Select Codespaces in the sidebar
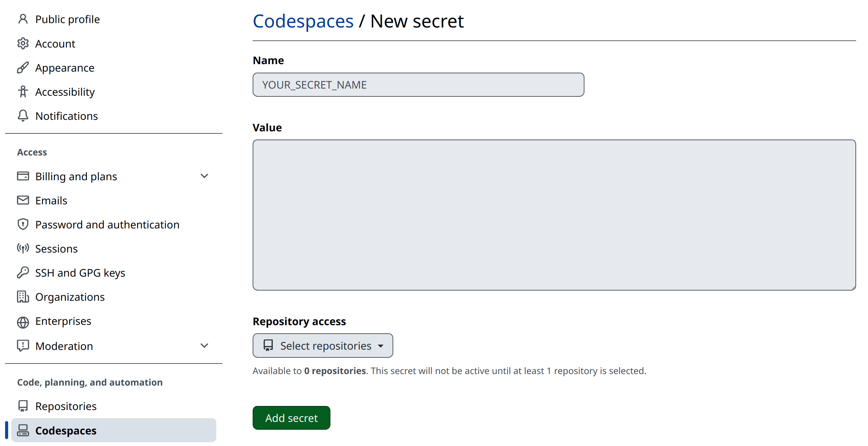The height and width of the screenshot is (446, 868). pyautogui.click(x=66, y=431)
